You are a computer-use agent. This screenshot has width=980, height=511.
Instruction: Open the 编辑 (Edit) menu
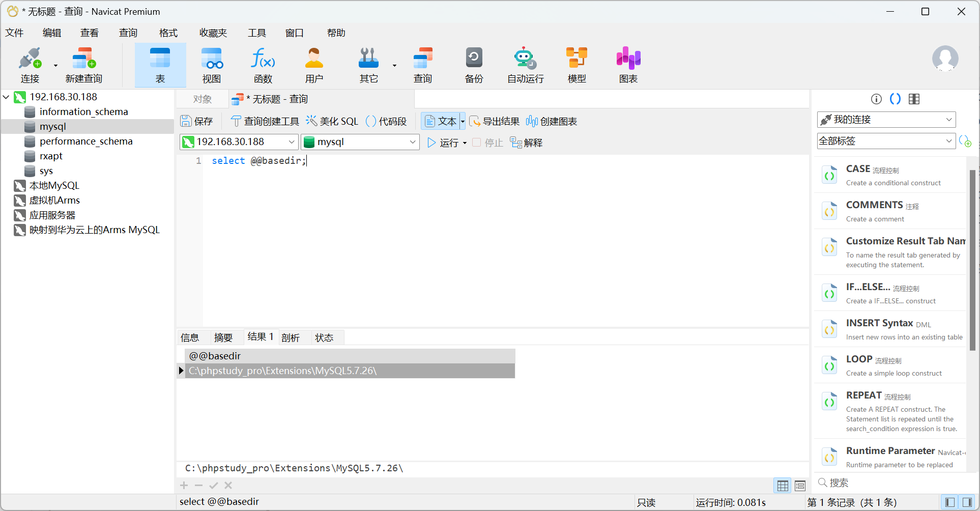coord(52,33)
